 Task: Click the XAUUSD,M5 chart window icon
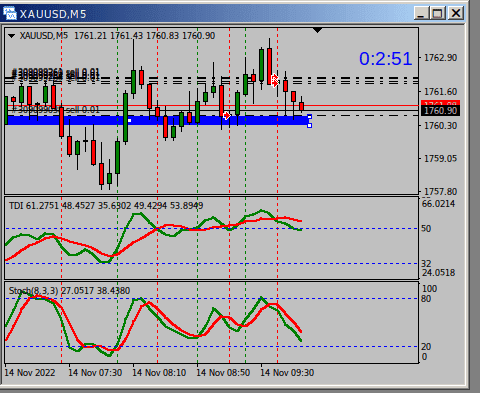point(10,13)
